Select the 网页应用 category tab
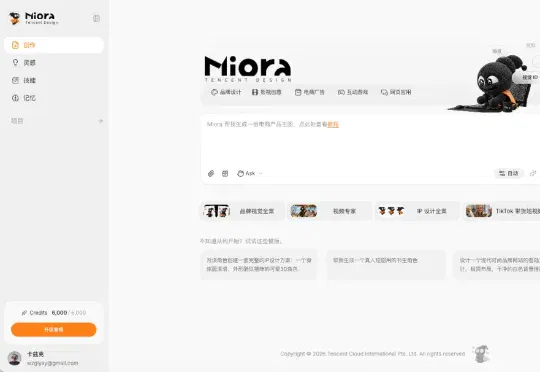This screenshot has width=540, height=372. tap(396, 92)
